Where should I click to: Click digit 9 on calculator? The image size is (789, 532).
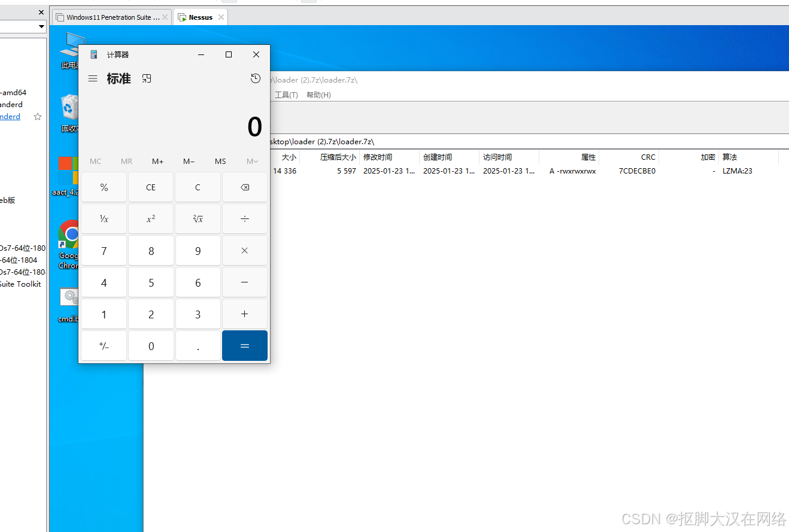click(x=198, y=251)
